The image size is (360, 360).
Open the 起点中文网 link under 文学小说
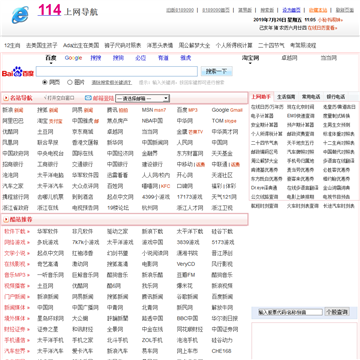point(50,253)
